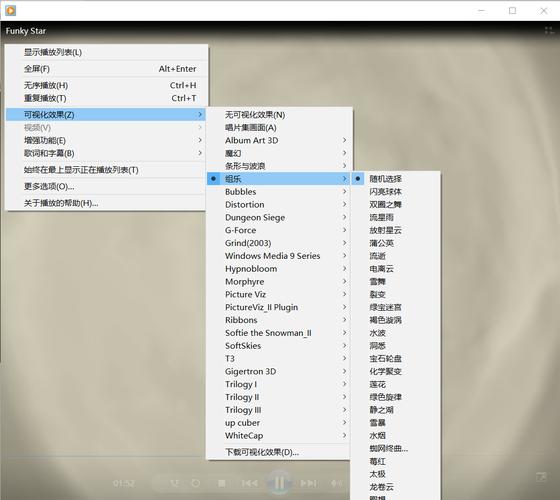Expand the 歌词和字幕(B) submenu arrow

pos(200,153)
